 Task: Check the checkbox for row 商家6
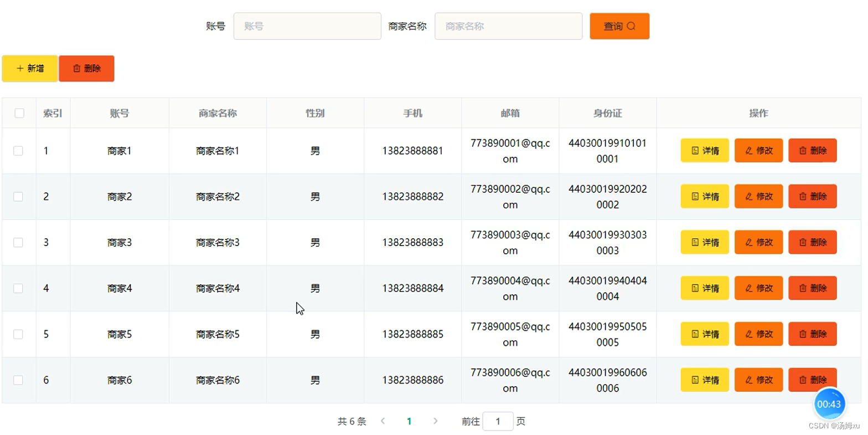[18, 380]
